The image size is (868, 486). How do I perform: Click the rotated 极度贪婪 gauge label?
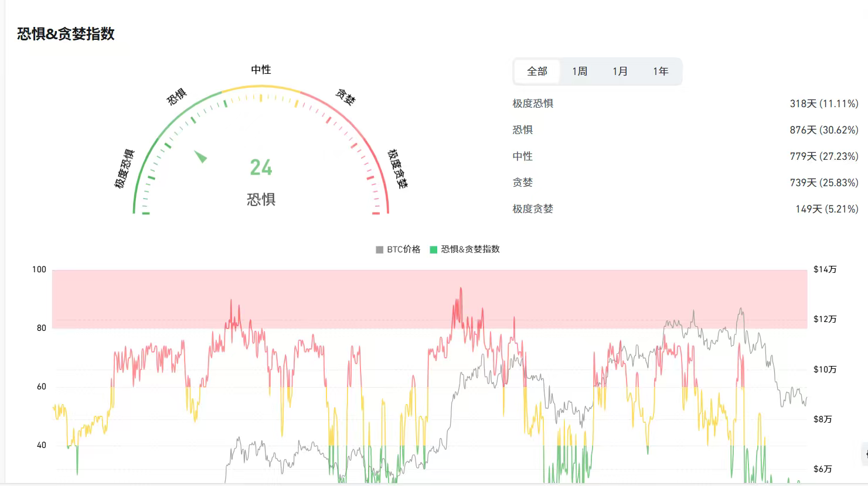click(x=397, y=169)
